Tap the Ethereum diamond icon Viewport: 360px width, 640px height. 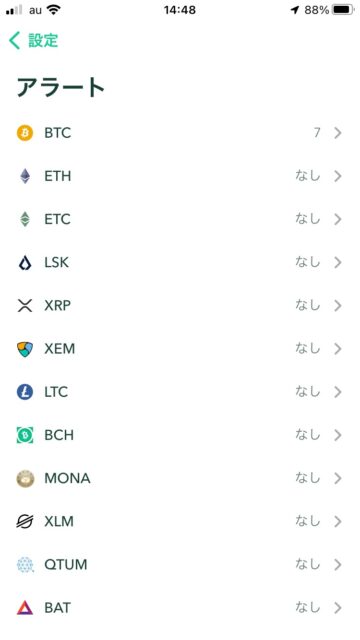[25, 176]
